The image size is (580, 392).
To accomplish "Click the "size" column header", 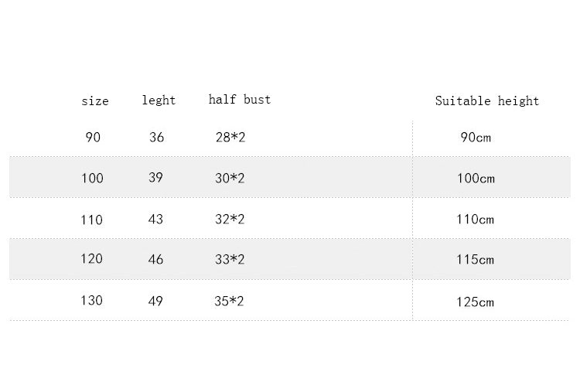I will (95, 101).
